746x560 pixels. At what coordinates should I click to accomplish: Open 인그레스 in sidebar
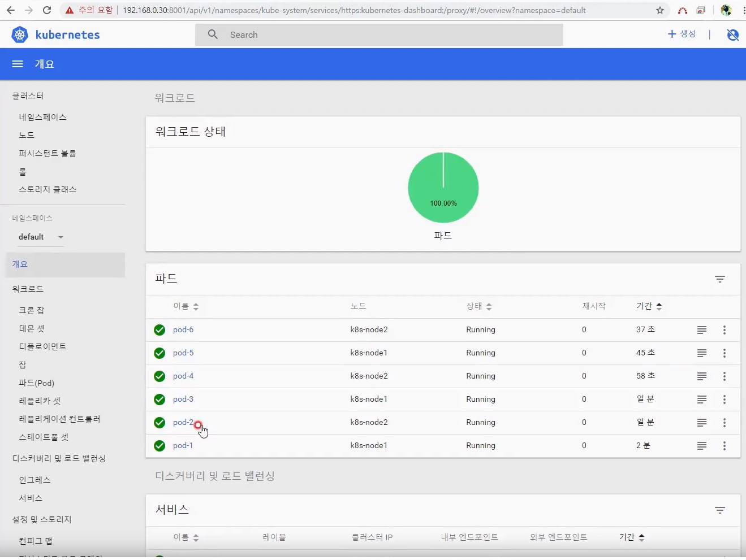(x=35, y=480)
